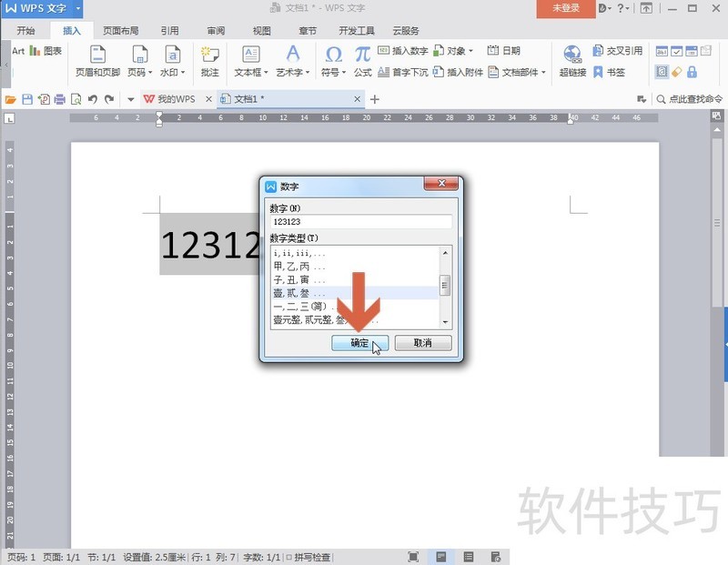This screenshot has width=728, height=565.
Task: Click the printer icon
Action: (60, 99)
